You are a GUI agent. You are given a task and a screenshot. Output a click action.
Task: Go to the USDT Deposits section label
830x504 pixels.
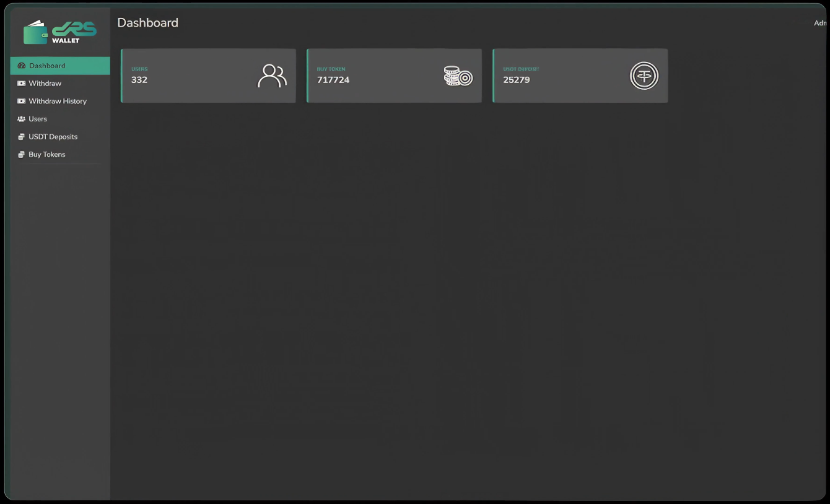coord(53,137)
